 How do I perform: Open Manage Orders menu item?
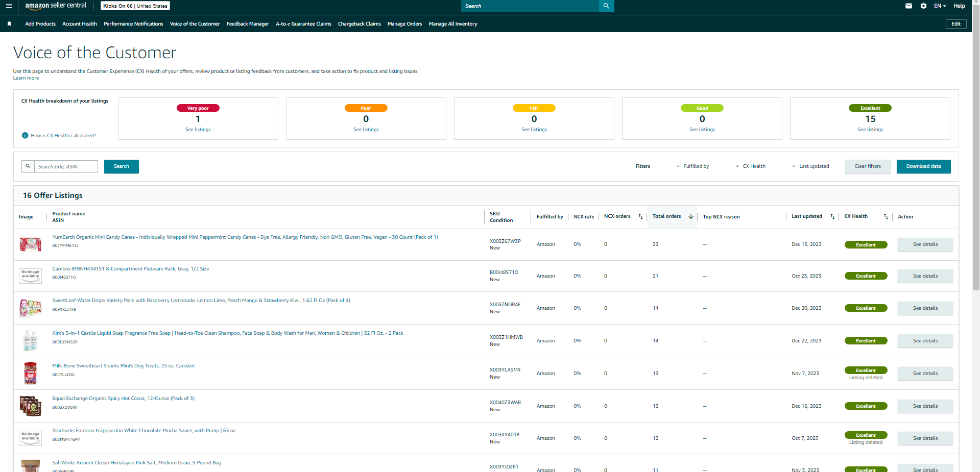[x=404, y=24]
